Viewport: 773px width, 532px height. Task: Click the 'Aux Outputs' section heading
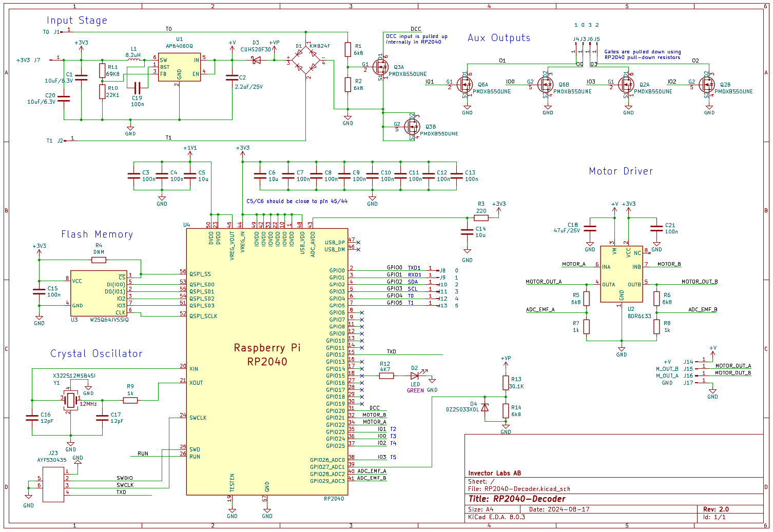[499, 38]
